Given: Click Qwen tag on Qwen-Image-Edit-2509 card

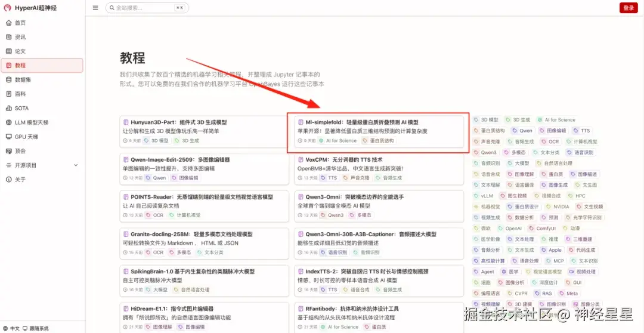Looking at the screenshot, I should [x=156, y=178].
